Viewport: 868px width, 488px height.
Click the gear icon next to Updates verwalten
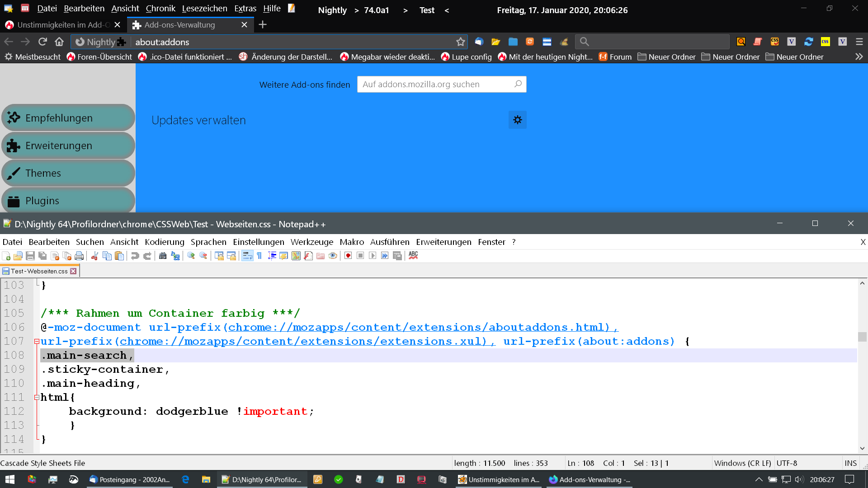coord(517,120)
